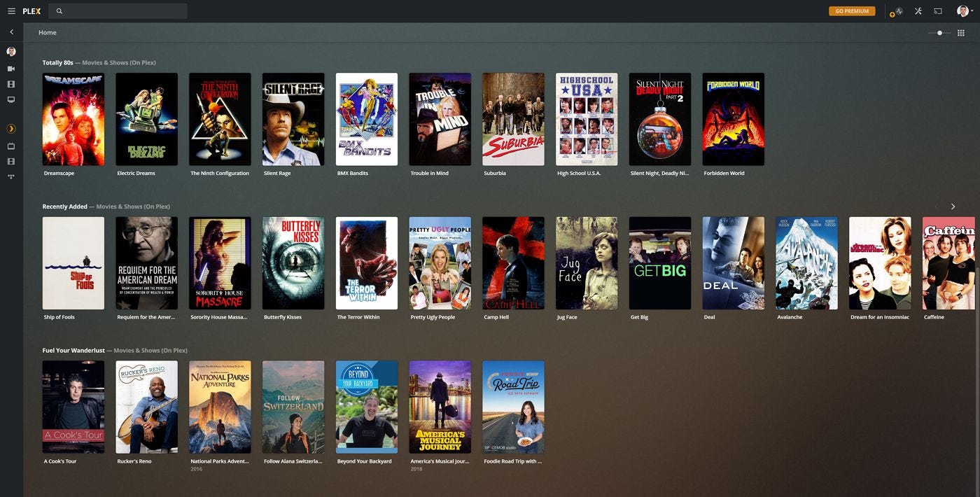Open account avatar dropdown in top bar
The width and height of the screenshot is (980, 497).
click(x=965, y=11)
